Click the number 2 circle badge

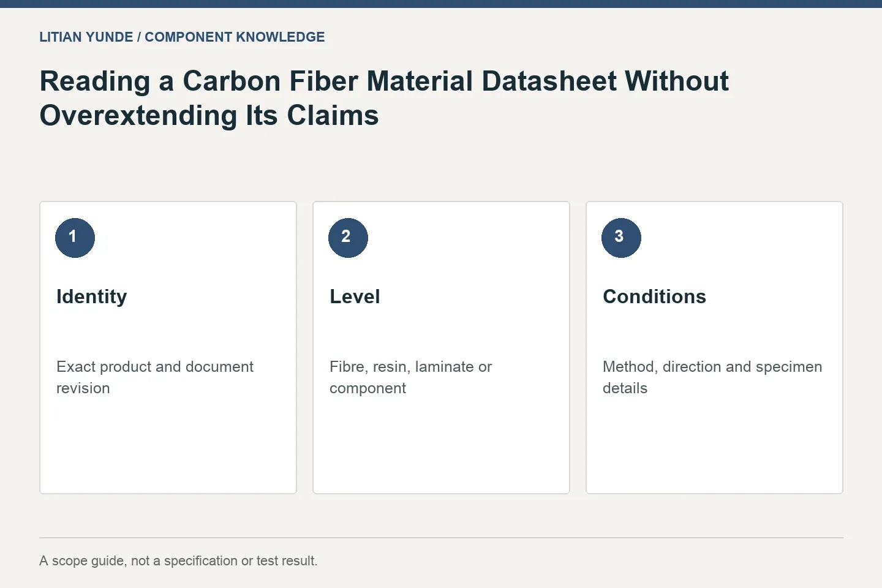pos(348,238)
